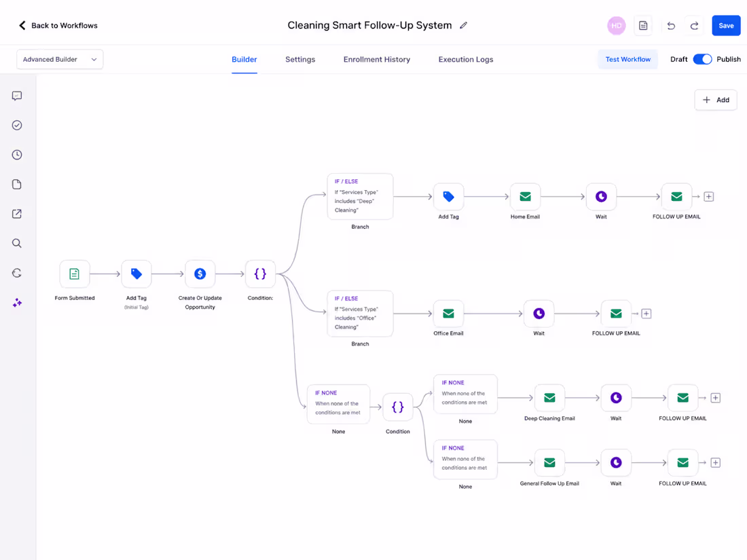This screenshot has height=560, width=747.
Task: Select Add Tag node in Deep branch
Action: [448, 197]
